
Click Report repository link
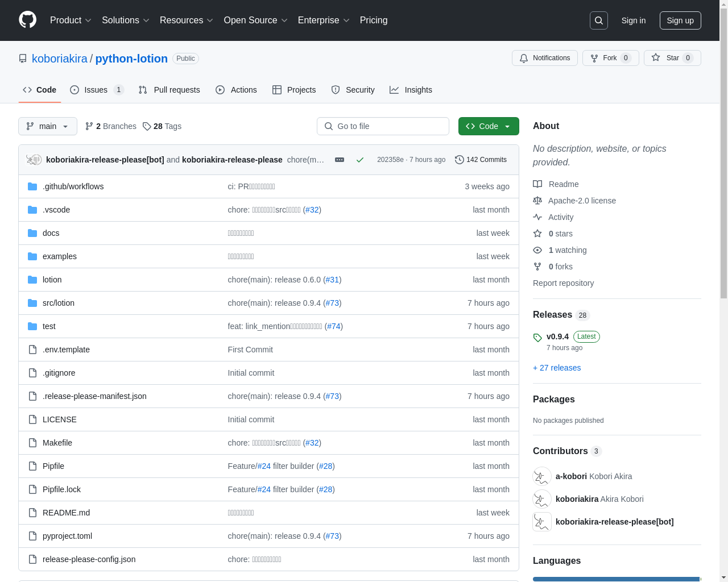(x=563, y=283)
